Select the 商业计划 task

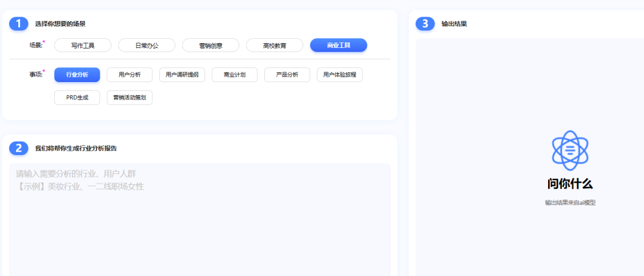(x=235, y=75)
